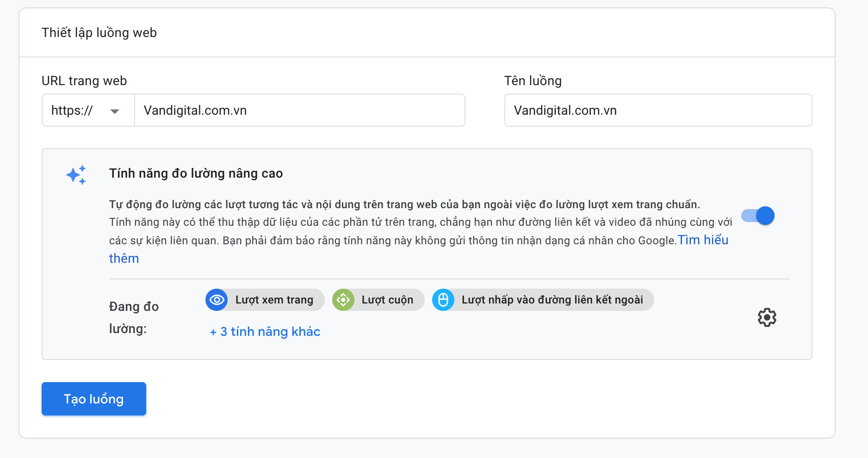The height and width of the screenshot is (458, 868).
Task: Click the mouse icon for outbound link clicks
Action: click(443, 300)
